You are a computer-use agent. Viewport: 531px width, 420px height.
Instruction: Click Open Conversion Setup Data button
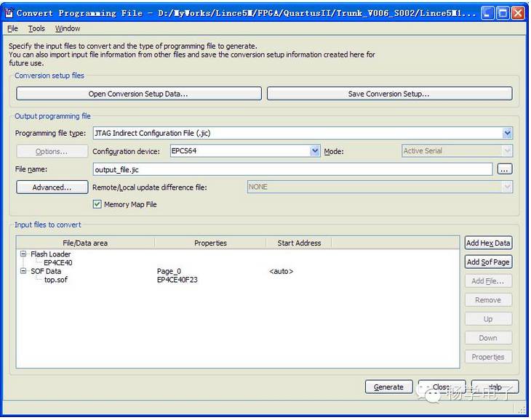point(139,94)
